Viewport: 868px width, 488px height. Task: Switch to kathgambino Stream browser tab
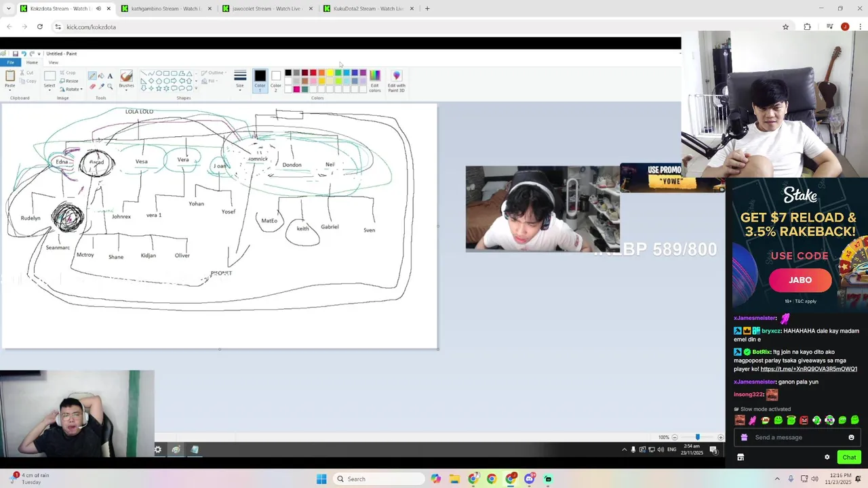(166, 9)
